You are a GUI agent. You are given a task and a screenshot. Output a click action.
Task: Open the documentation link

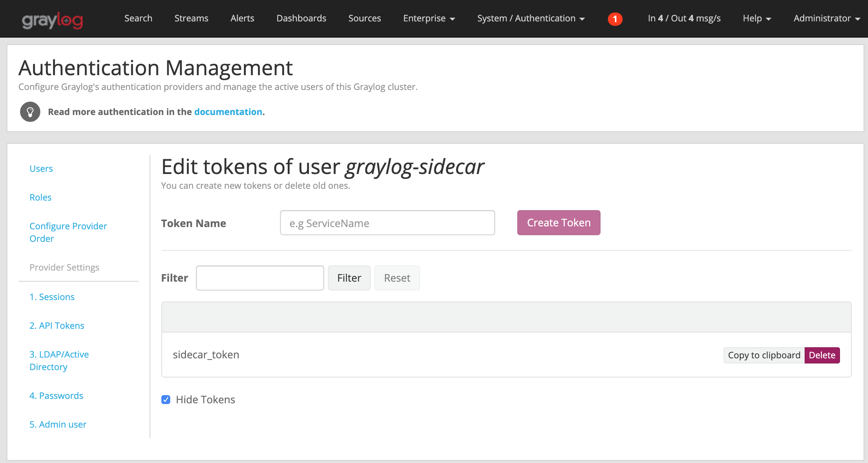pos(228,112)
